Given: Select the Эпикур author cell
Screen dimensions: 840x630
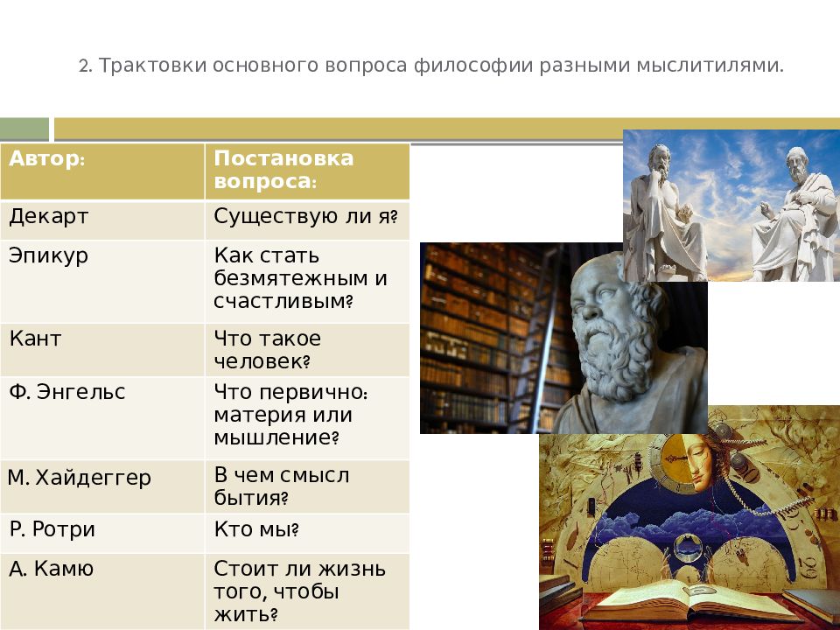Looking at the screenshot, I should (102, 281).
